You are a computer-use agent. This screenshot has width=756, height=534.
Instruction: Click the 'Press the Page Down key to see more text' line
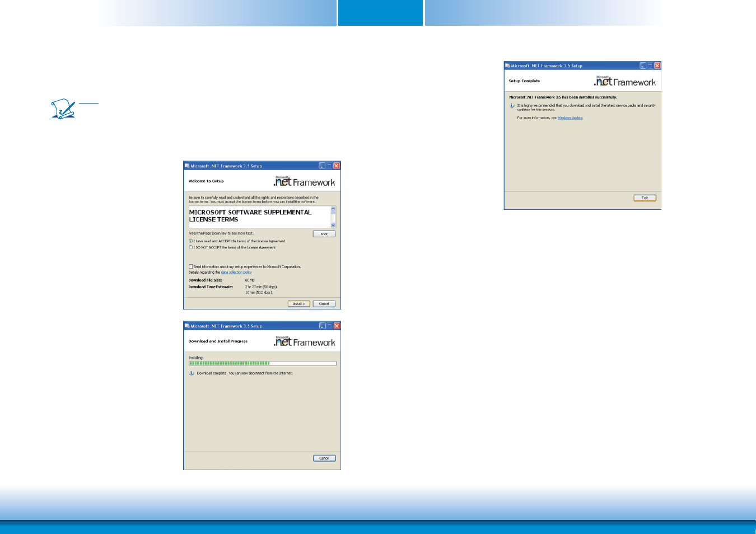pos(221,233)
